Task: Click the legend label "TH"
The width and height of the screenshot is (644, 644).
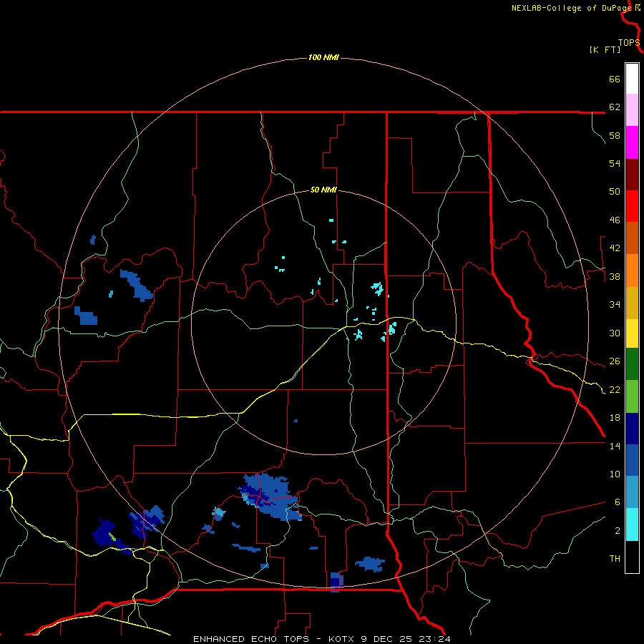Action: 615,559
